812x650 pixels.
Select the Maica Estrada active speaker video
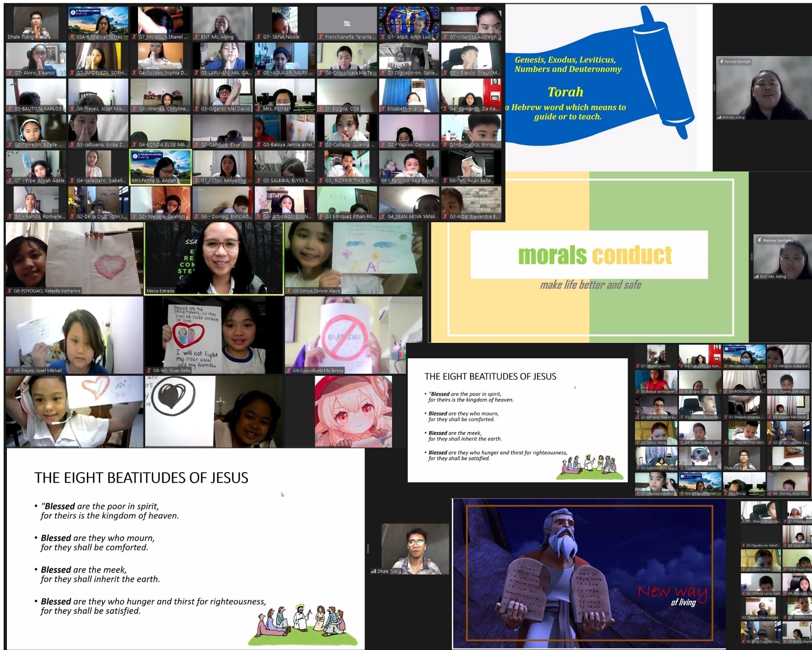point(214,258)
